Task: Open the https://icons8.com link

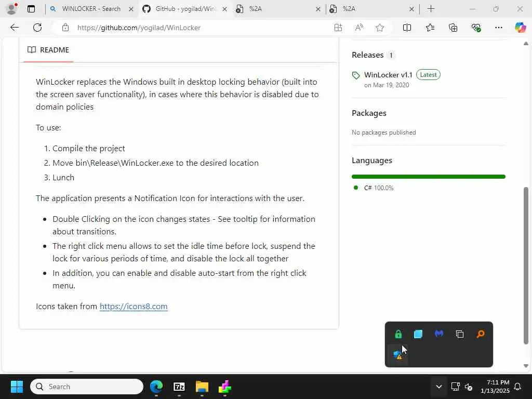Action: click(x=134, y=307)
